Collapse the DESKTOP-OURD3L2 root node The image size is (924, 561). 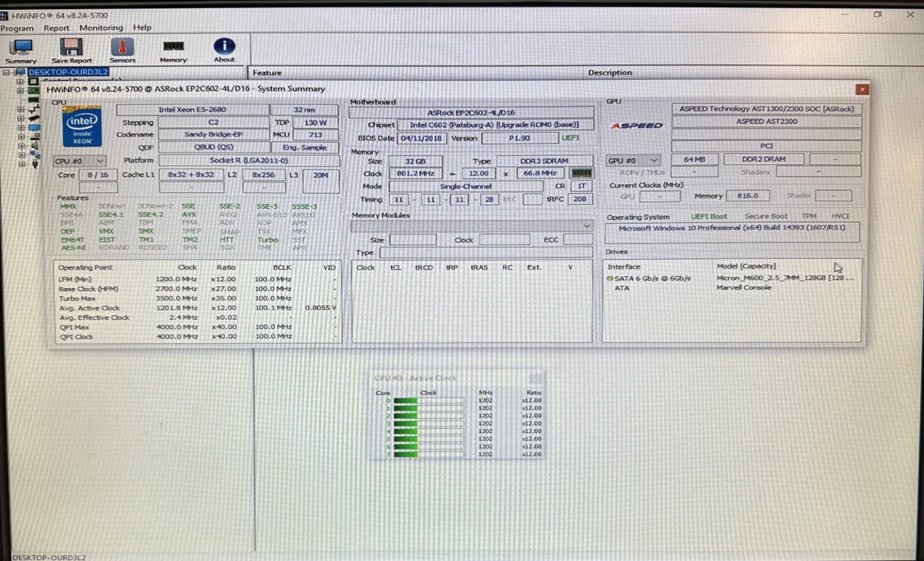6,72
